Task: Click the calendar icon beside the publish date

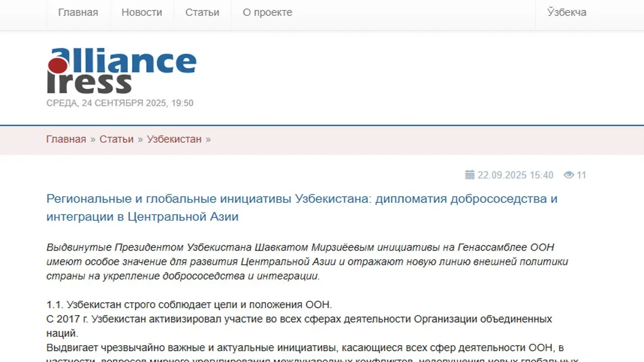Action: pos(470,175)
